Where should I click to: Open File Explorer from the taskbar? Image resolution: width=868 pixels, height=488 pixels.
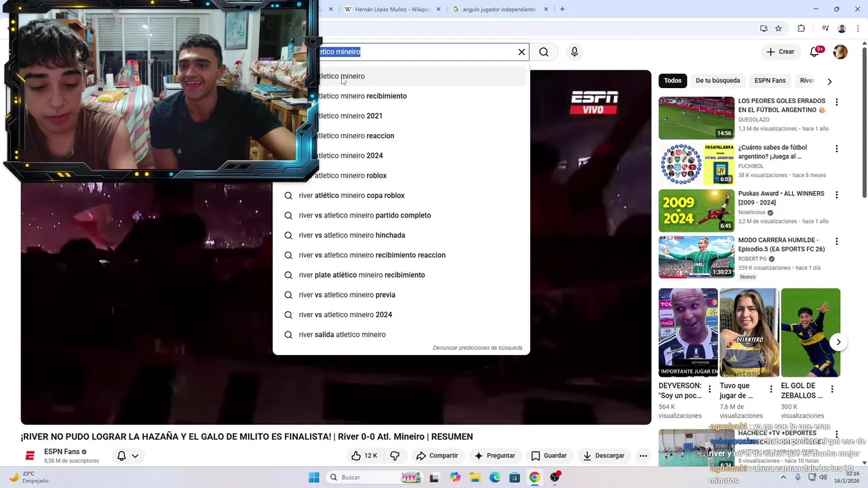(x=475, y=477)
